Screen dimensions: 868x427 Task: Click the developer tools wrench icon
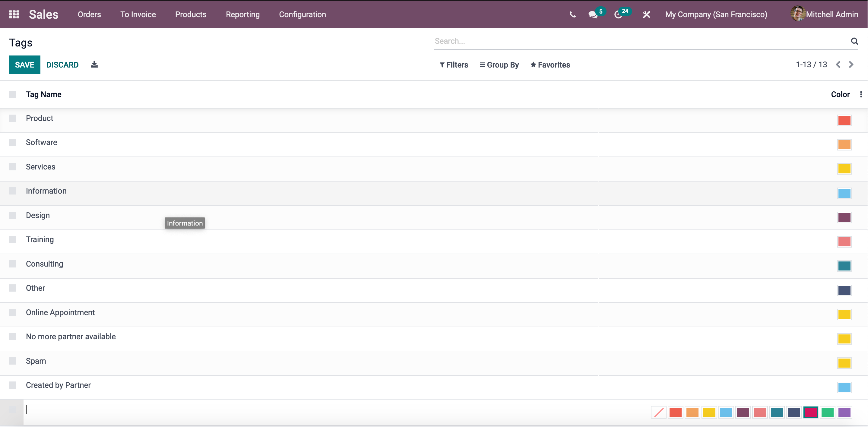(646, 14)
